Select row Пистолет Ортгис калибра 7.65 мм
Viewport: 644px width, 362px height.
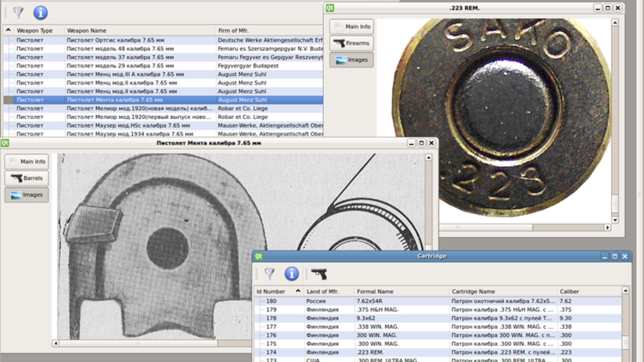point(163,40)
